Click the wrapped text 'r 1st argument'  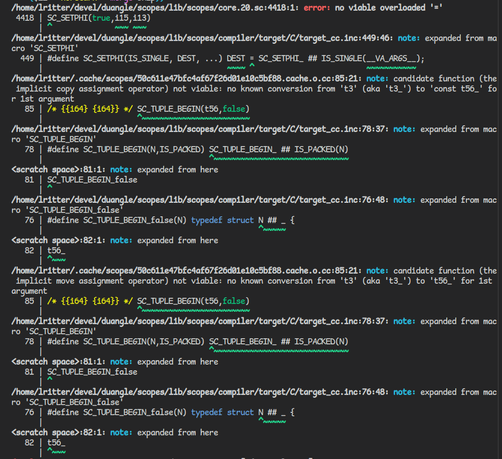43,99
